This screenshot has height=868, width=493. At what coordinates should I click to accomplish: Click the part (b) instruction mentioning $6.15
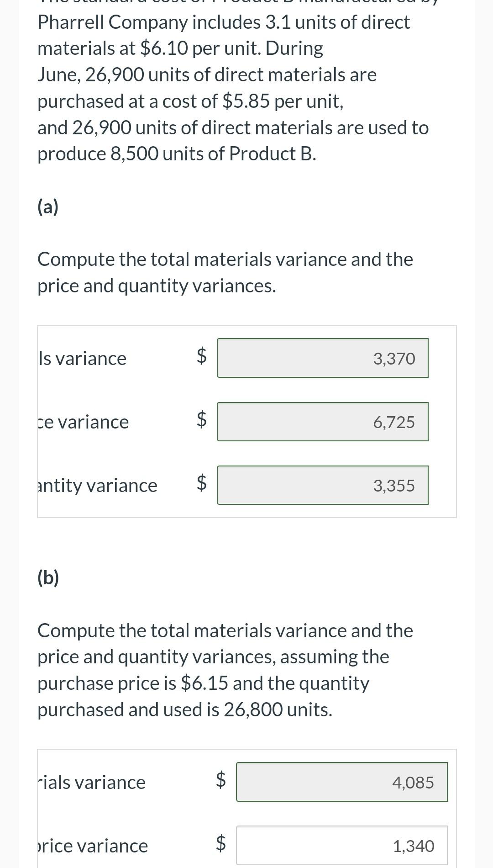point(225,670)
